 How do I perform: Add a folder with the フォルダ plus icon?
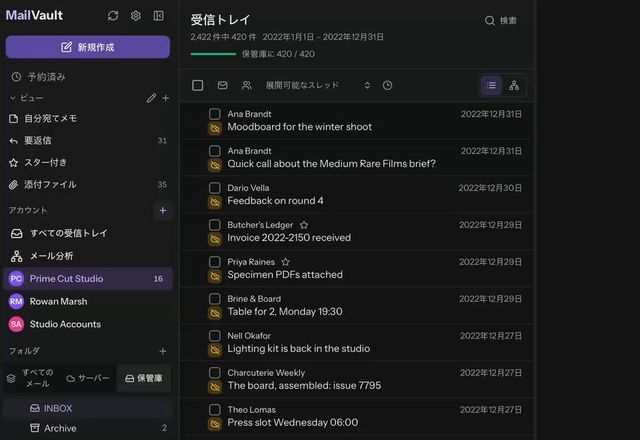tap(163, 351)
